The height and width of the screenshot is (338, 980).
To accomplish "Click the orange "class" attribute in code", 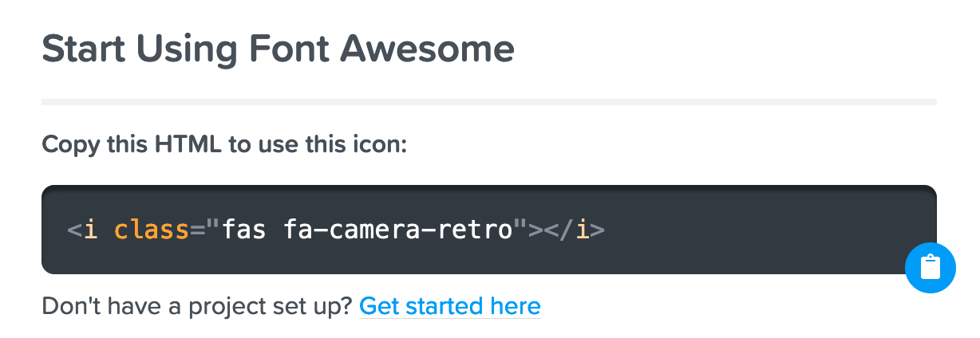I will (151, 230).
